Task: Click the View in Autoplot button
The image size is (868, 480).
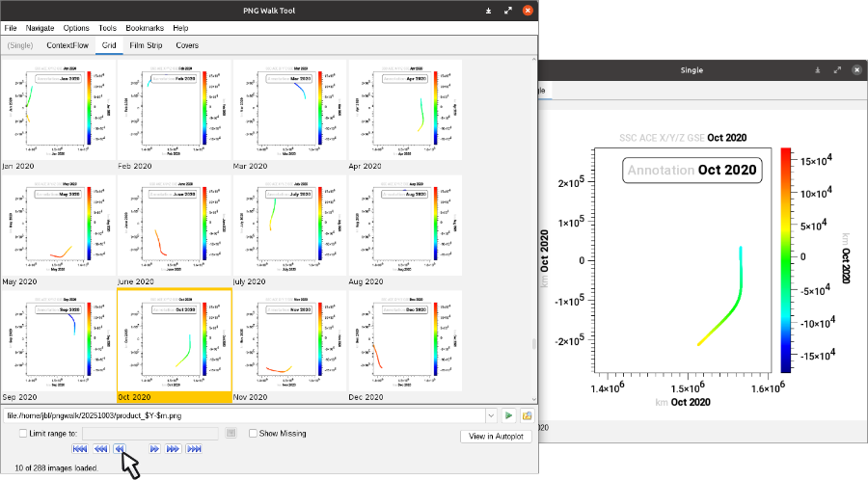Action: [x=496, y=437]
